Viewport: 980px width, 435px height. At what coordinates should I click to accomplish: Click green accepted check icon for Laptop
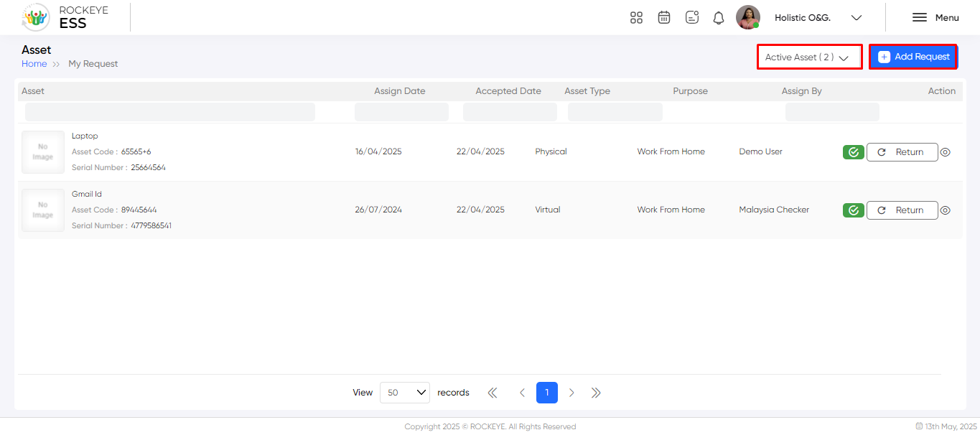pyautogui.click(x=853, y=152)
